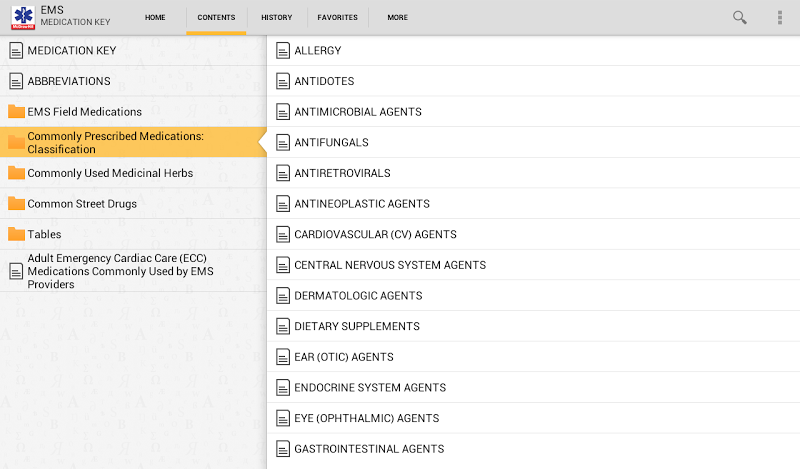Select the More tab
Screen dimensions: 800x469
tap(397, 18)
